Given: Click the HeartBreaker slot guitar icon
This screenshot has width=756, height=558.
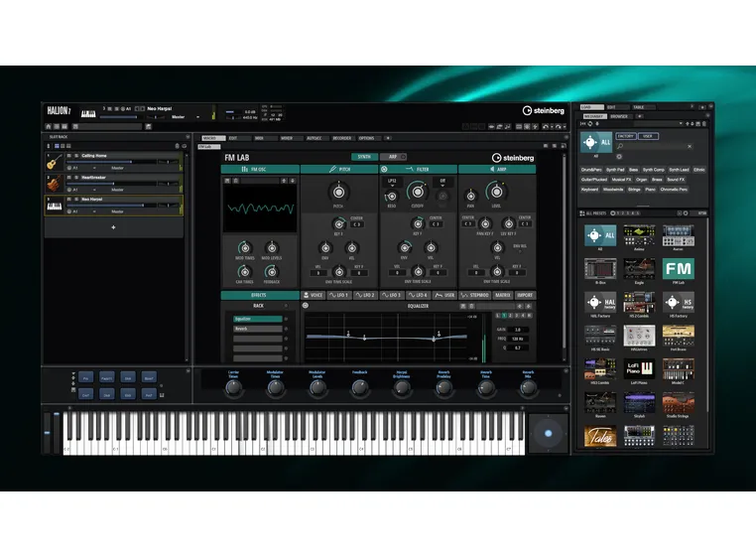Looking at the screenshot, I should click(54, 183).
